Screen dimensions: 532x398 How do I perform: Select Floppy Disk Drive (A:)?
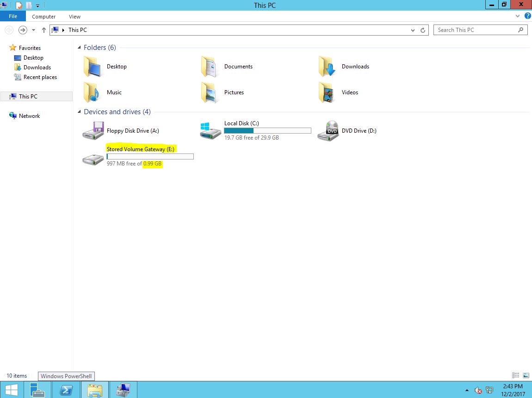[93, 131]
